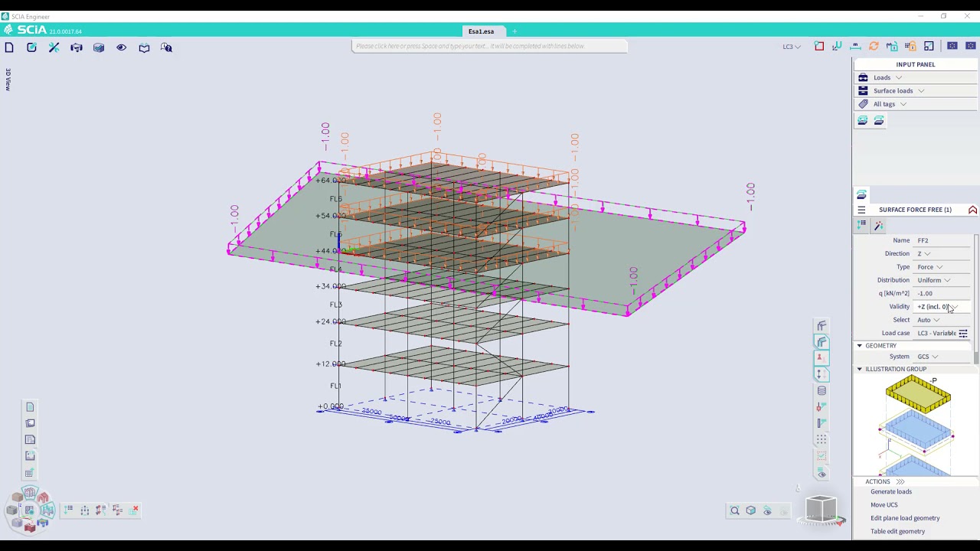Click the units measurement icon
Viewport: 980px width, 551px height.
point(855,46)
